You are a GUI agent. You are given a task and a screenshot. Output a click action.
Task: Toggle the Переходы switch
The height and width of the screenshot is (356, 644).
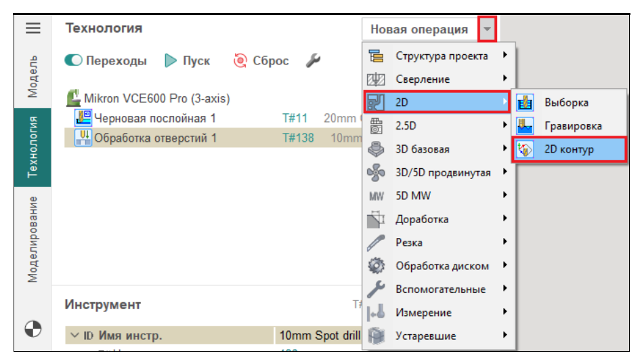click(x=73, y=61)
